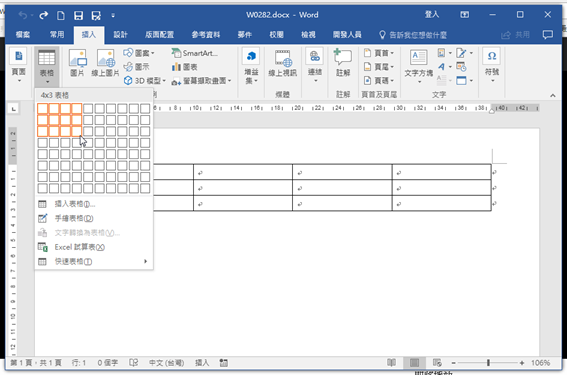Viewport: 567px width, 375px height.
Task: Click the macro recording icon in status bar
Action: pyautogui.click(x=224, y=362)
